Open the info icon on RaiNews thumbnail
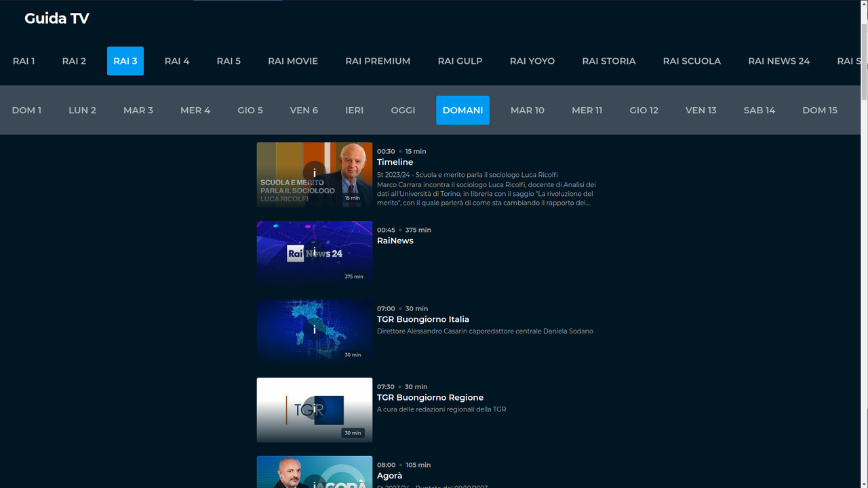The image size is (868, 488). tap(315, 251)
